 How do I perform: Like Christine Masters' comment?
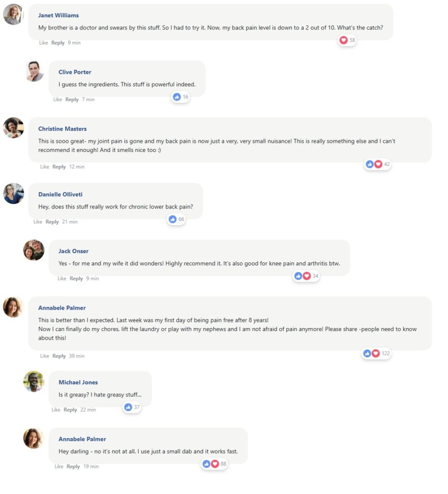(x=44, y=167)
